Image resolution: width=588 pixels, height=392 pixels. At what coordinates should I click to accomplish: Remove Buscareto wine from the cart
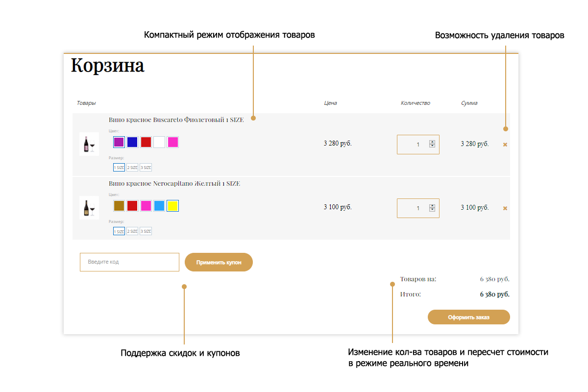tap(505, 145)
